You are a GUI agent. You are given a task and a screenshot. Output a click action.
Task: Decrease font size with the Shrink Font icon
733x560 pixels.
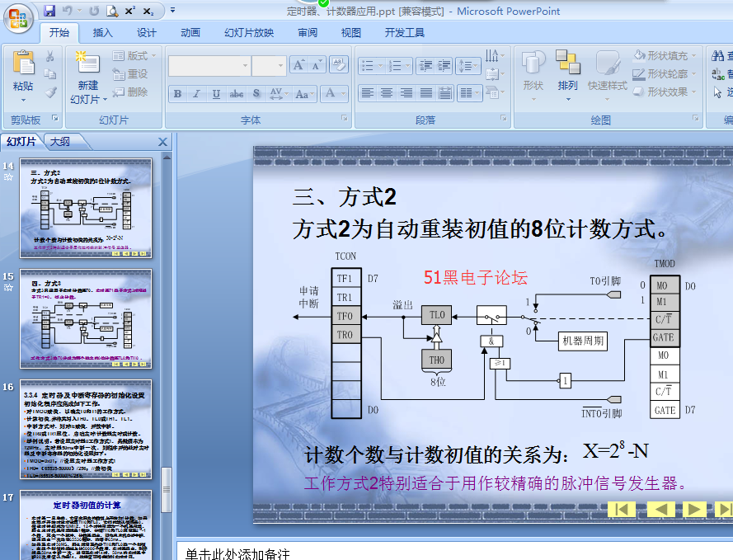[x=317, y=65]
